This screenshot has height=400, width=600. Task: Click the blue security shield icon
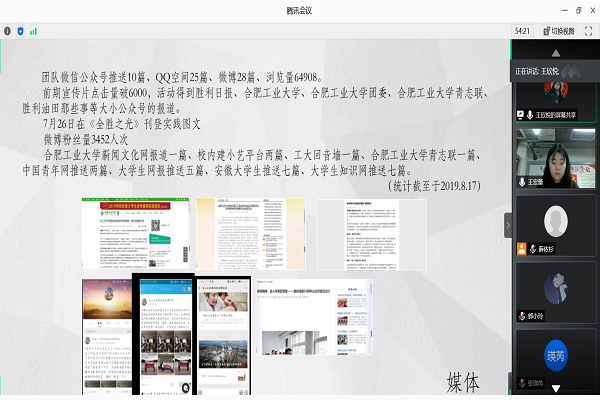click(20, 31)
